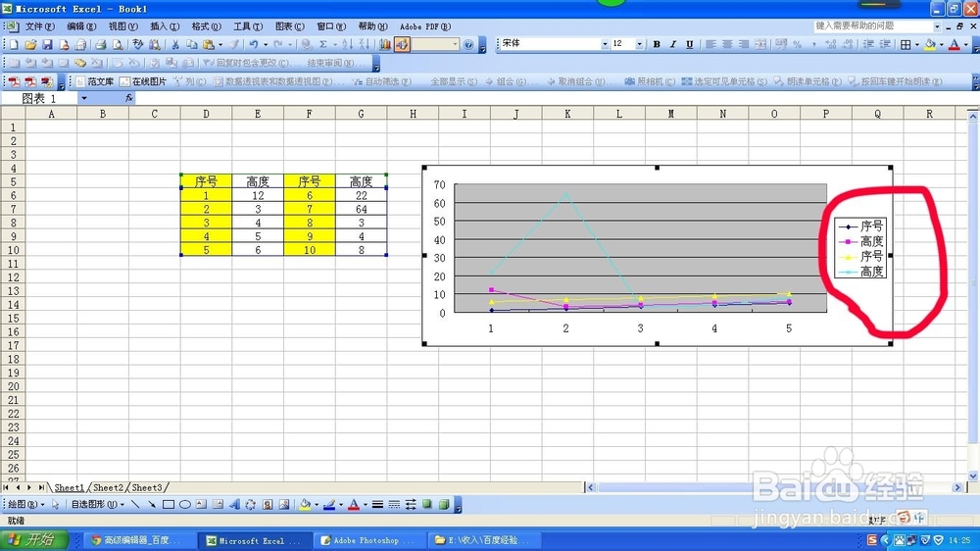Viewport: 980px width, 551px height.
Task: Open the 插入 menu
Action: [165, 26]
